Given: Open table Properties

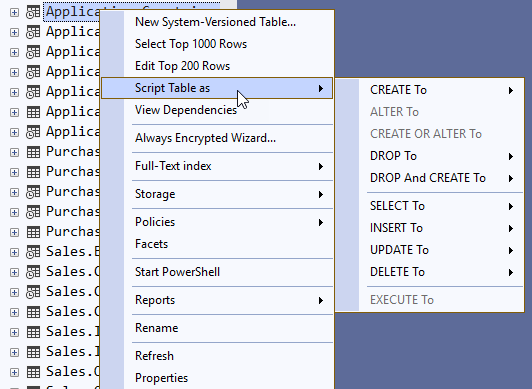Looking at the screenshot, I should pyautogui.click(x=162, y=378).
